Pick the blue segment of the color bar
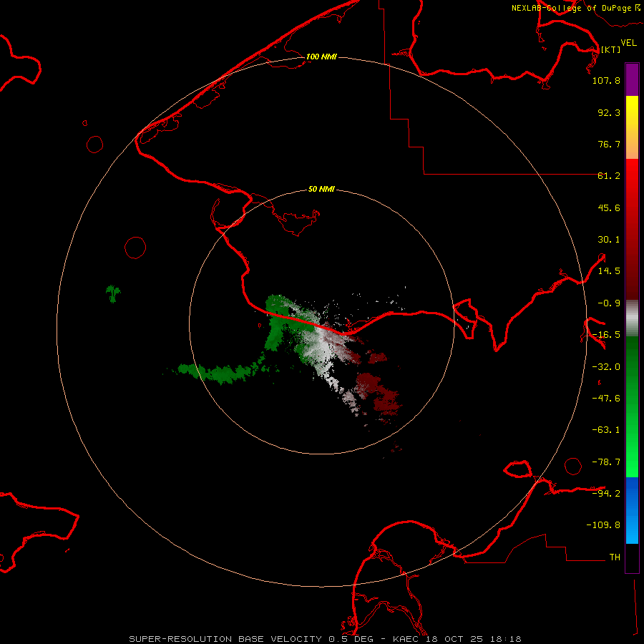Viewport: 644px width, 644px height. point(632,510)
